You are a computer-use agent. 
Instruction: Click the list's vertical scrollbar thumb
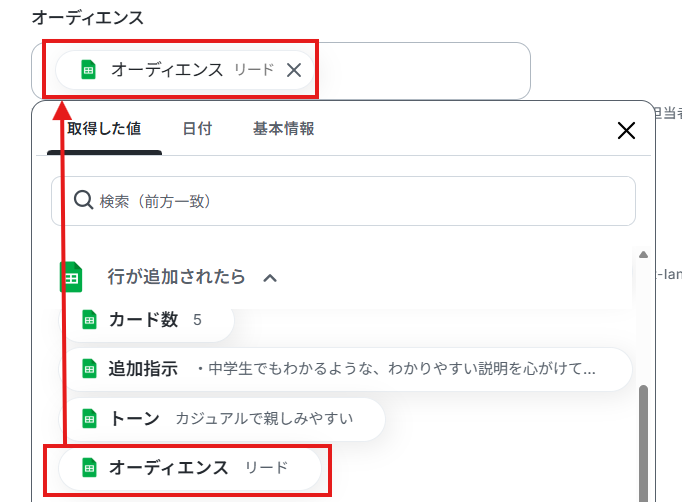(643, 440)
